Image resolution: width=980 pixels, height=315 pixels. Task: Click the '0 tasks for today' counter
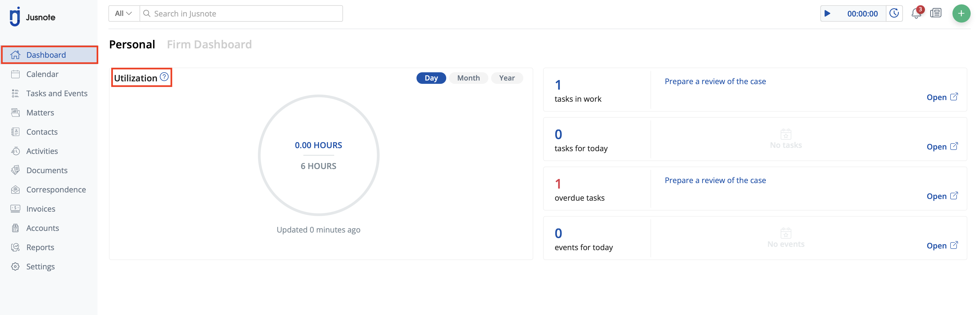[581, 140]
